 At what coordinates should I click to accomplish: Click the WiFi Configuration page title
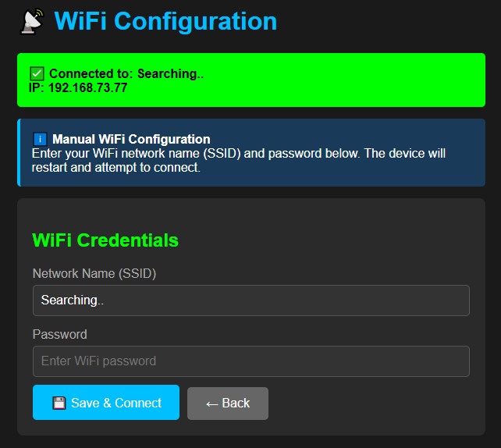click(165, 21)
